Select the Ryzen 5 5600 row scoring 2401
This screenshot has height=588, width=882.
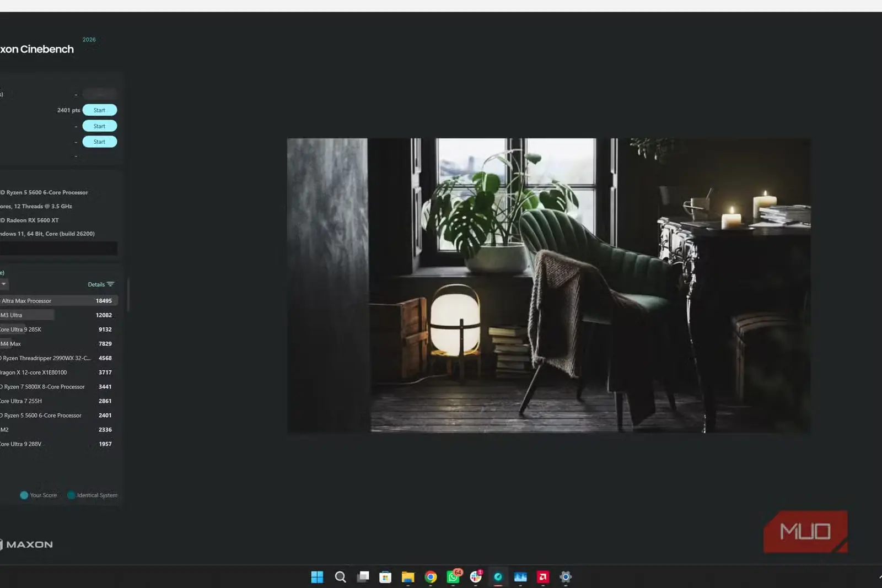click(x=58, y=416)
